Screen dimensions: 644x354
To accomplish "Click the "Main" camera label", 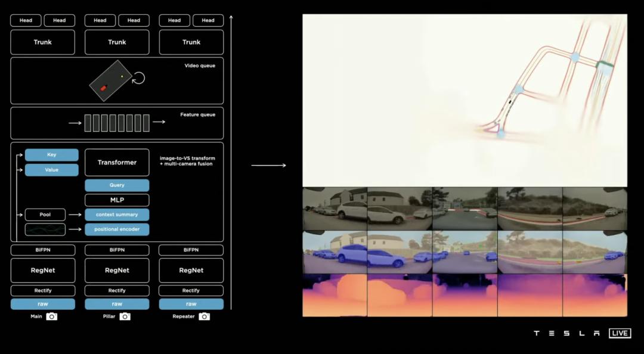I will tap(36, 316).
